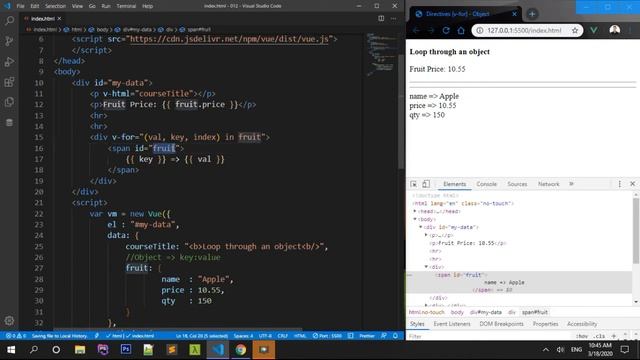Click the errors and warnings status indicator
Screen dimensions: 640x360
tap(16, 336)
